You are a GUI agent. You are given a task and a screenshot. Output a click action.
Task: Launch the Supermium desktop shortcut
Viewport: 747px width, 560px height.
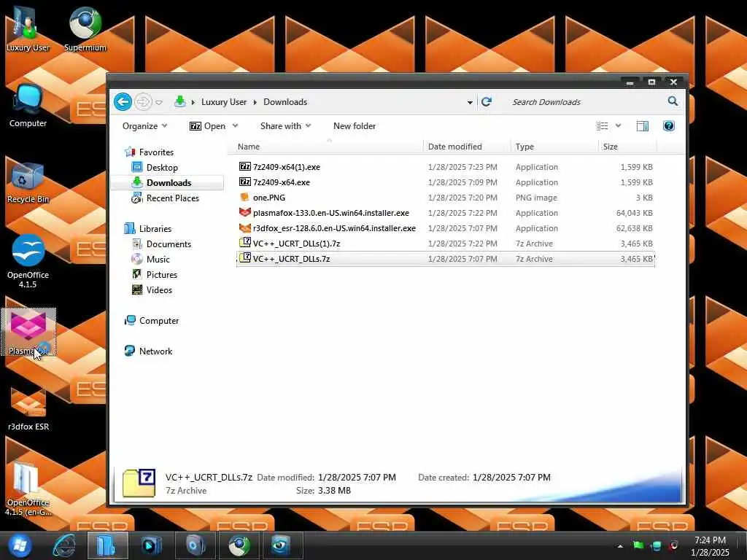click(x=85, y=28)
